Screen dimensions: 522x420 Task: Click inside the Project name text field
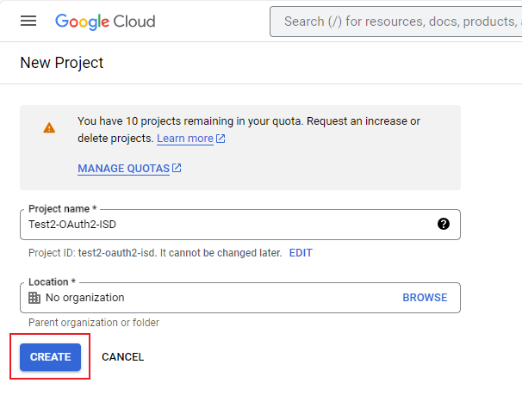224,225
